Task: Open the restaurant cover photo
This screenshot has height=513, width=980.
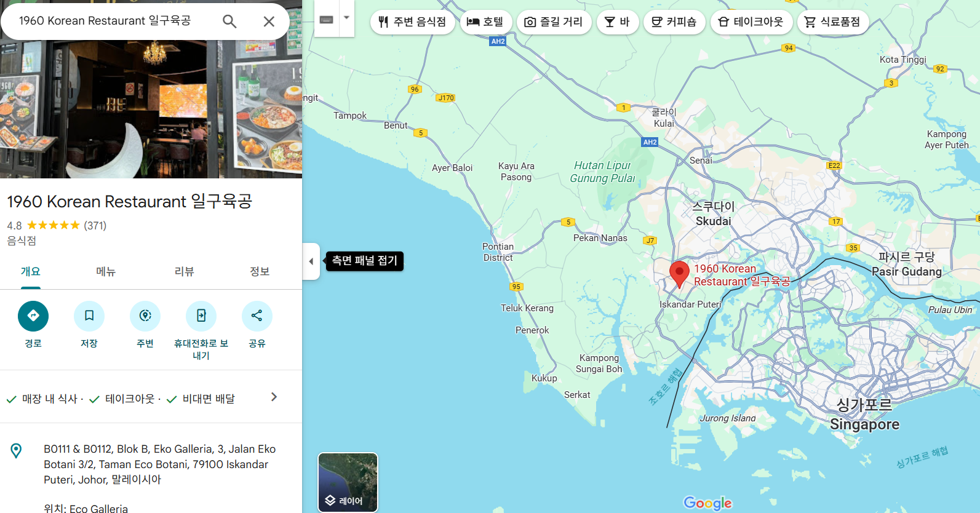Action: pyautogui.click(x=151, y=109)
